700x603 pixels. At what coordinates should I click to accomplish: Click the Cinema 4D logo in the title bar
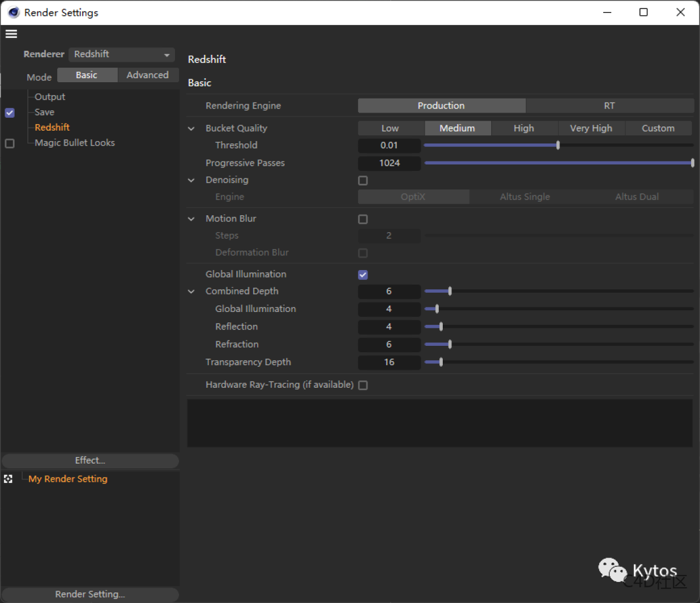click(13, 12)
